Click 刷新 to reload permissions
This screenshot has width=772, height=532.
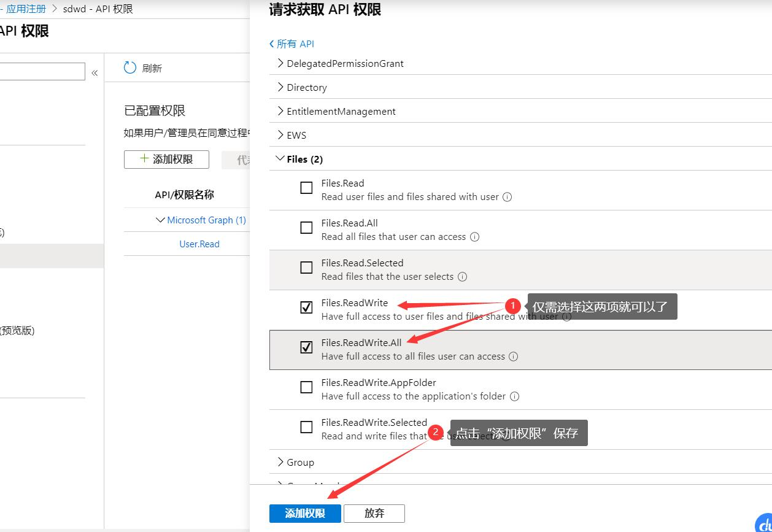point(152,68)
